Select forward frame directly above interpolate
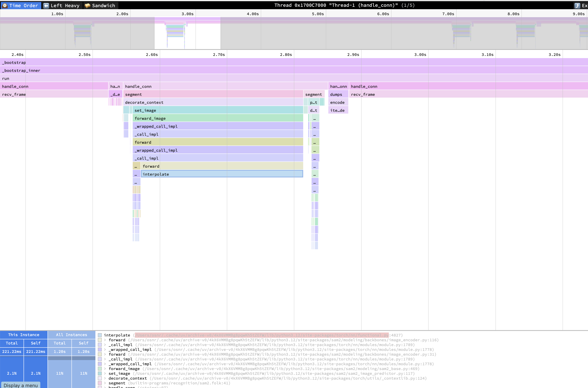Image resolution: width=588 pixels, height=388 pixels. pyautogui.click(x=222, y=166)
